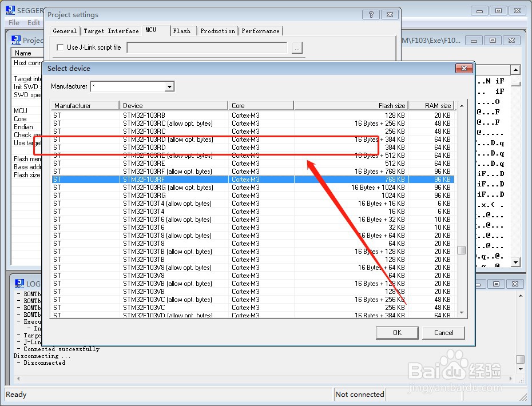Viewport: 532px width, 406px height.
Task: Click Ready status bar text
Action: pyautogui.click(x=16, y=394)
